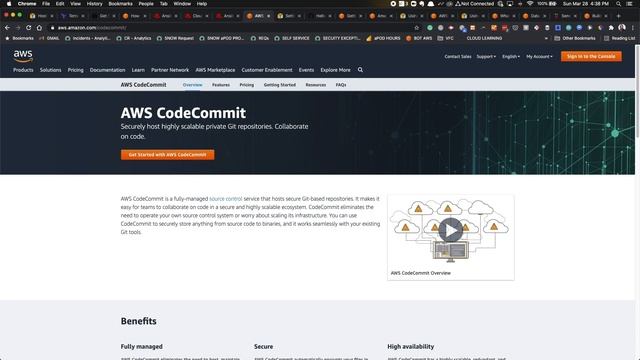Play the AWS CodeCommit Overview video
640x360 pixels.
tap(451, 230)
